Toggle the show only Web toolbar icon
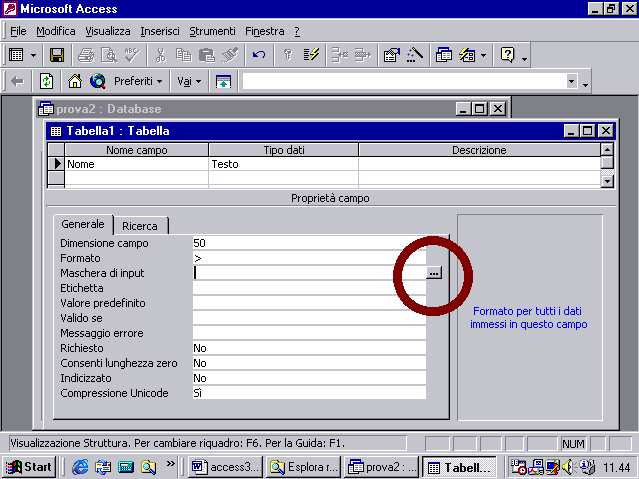Screen dimensions: 639x479 tap(223, 81)
